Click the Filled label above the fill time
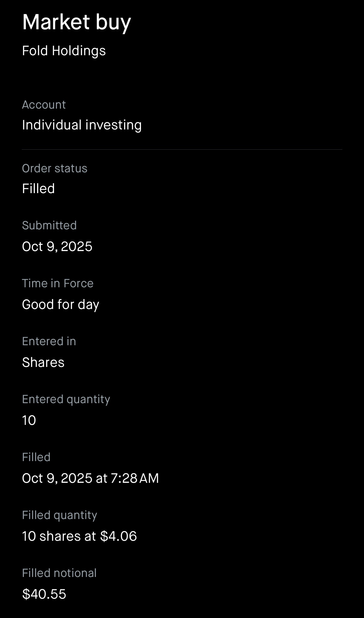This screenshot has height=618, width=364. [x=36, y=457]
